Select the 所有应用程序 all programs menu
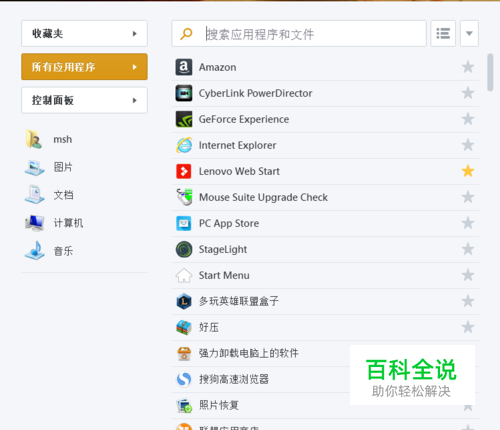Image resolution: width=500 pixels, height=430 pixels. (84, 67)
